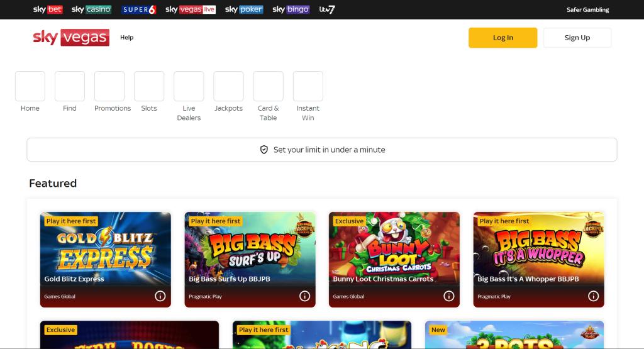Select the Jackpots menu label
The image size is (644, 349).
229,108
